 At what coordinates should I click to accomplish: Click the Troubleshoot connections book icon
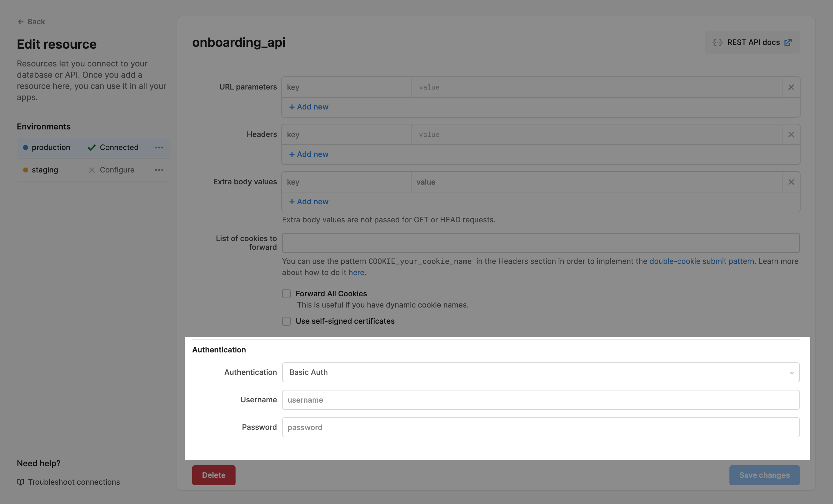[x=21, y=482]
